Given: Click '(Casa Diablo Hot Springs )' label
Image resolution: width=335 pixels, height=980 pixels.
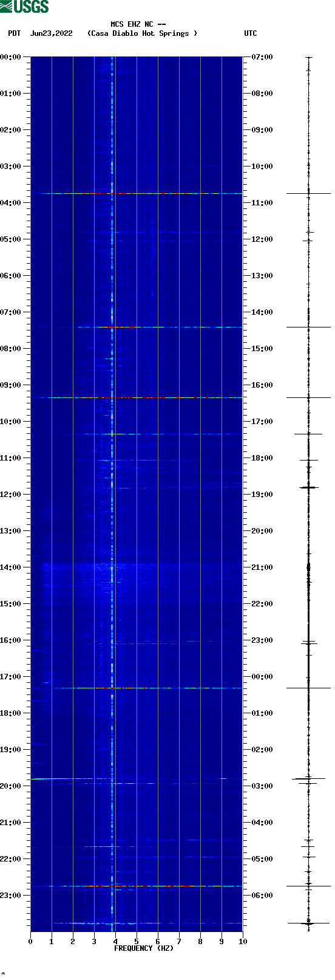Looking at the screenshot, I should point(143,33).
